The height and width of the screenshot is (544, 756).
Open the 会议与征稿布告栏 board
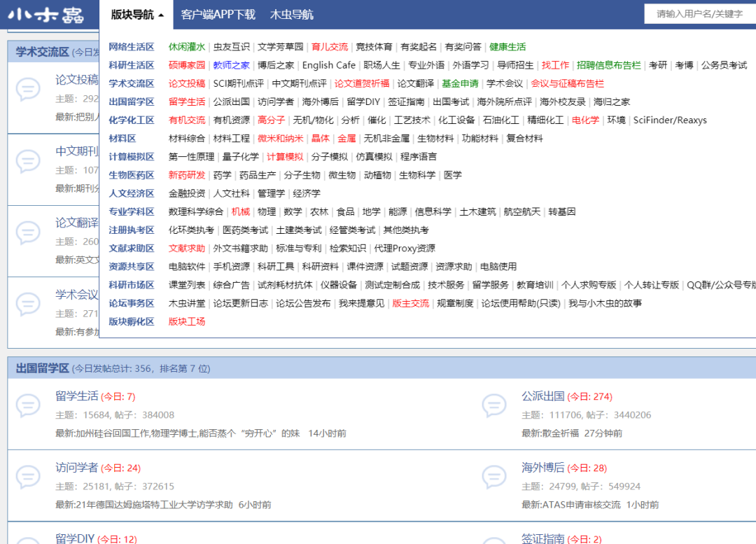coord(568,83)
